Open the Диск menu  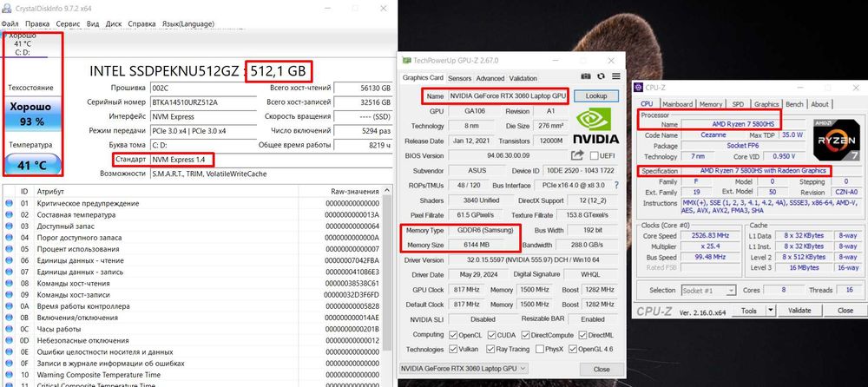[x=114, y=23]
